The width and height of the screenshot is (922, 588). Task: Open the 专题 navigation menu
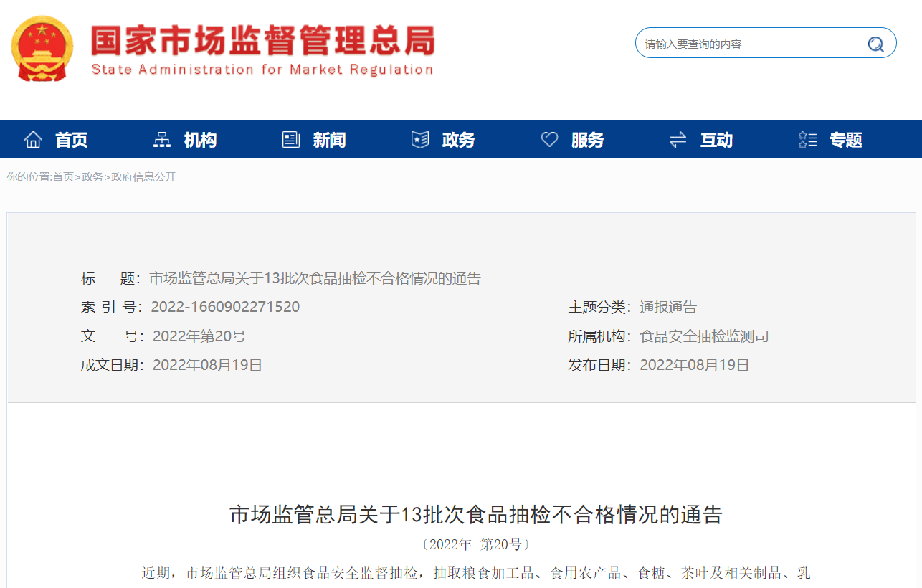845,140
